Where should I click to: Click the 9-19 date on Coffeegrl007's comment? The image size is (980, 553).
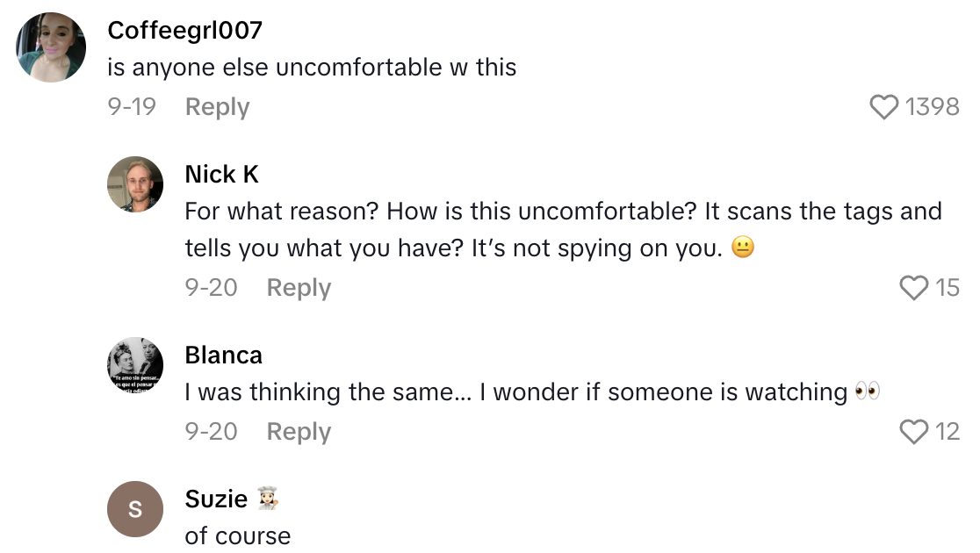(132, 107)
